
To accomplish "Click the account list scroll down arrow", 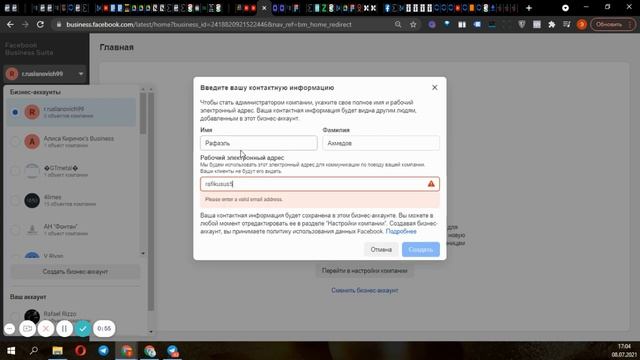I will tap(143, 253).
